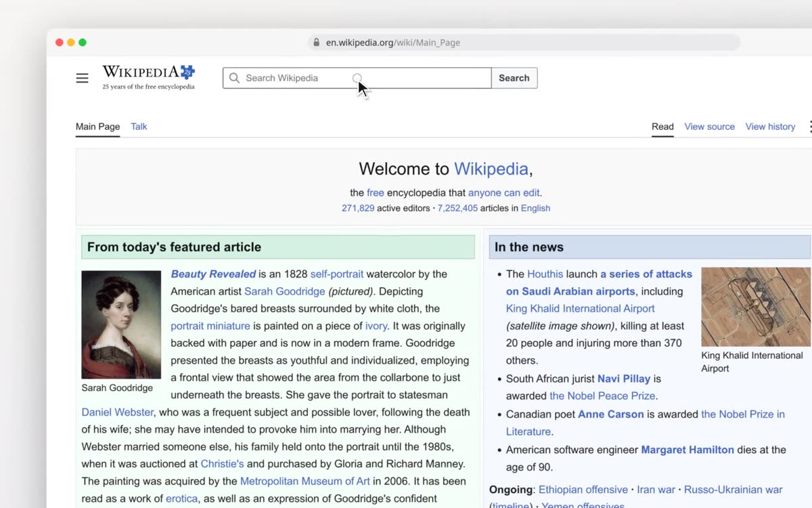
Task: Click the 'King Khalid International Airport' image caption
Action: (752, 362)
